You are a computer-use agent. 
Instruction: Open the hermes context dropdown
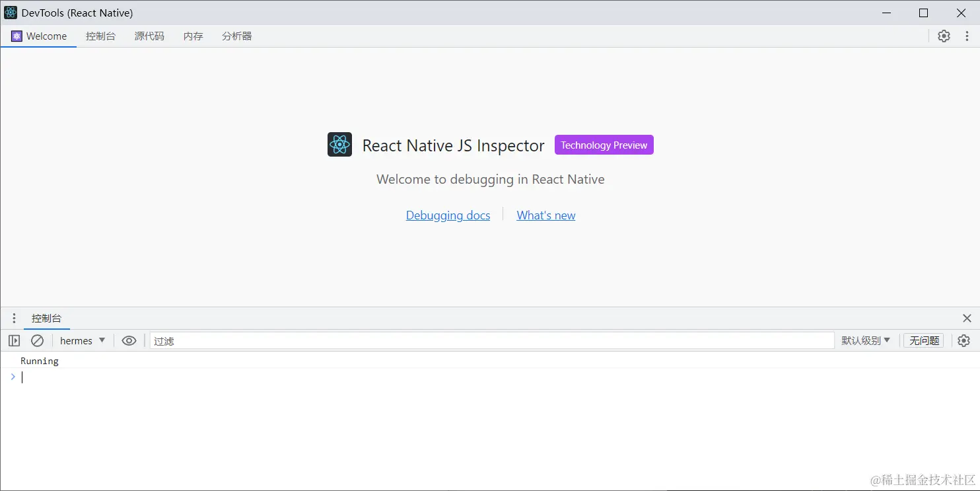[83, 340]
